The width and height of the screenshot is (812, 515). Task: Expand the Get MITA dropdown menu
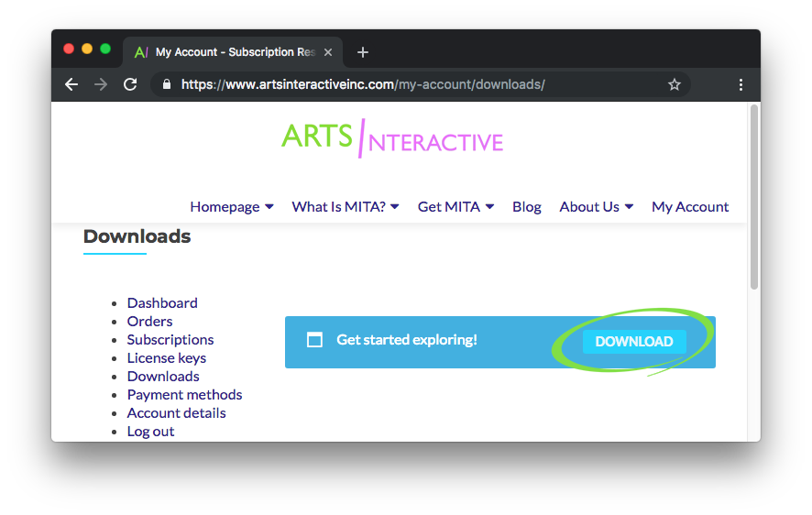(x=455, y=207)
